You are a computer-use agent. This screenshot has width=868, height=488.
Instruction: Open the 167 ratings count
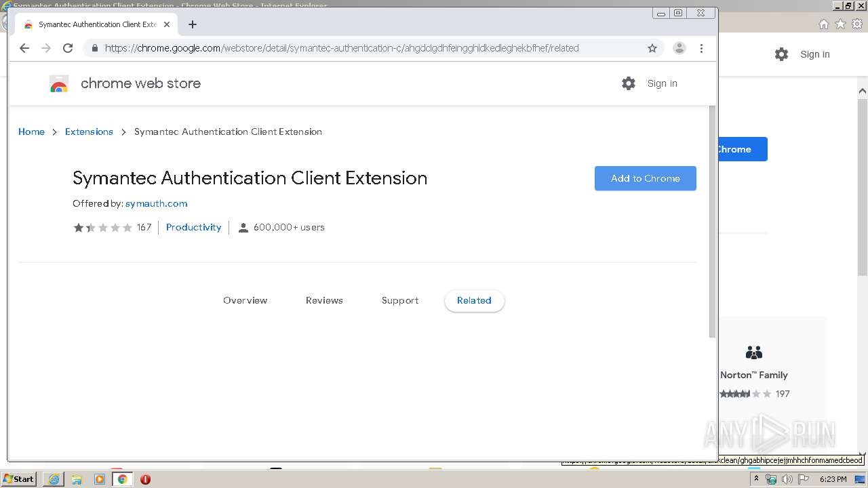coord(144,228)
